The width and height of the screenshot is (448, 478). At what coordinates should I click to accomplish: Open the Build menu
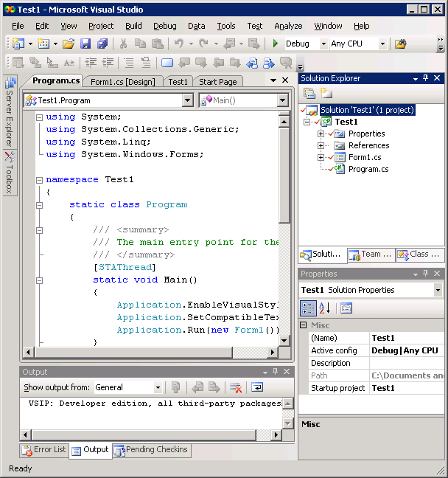(133, 26)
